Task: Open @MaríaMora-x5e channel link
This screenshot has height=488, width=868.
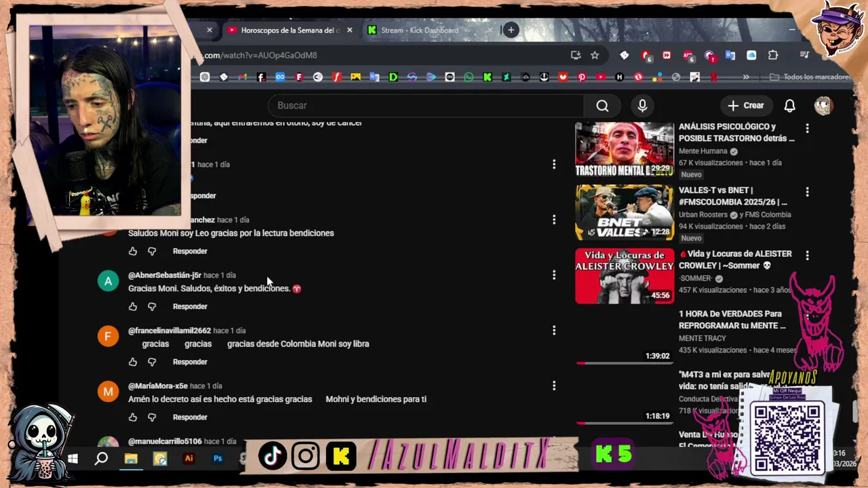Action: [x=158, y=386]
